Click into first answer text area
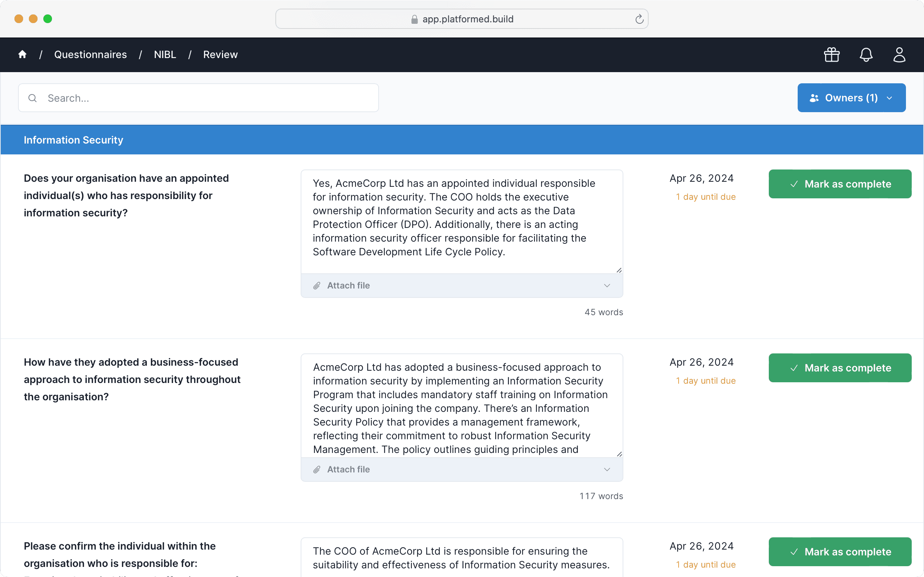Viewport: 924px width, 577px height. point(461,221)
